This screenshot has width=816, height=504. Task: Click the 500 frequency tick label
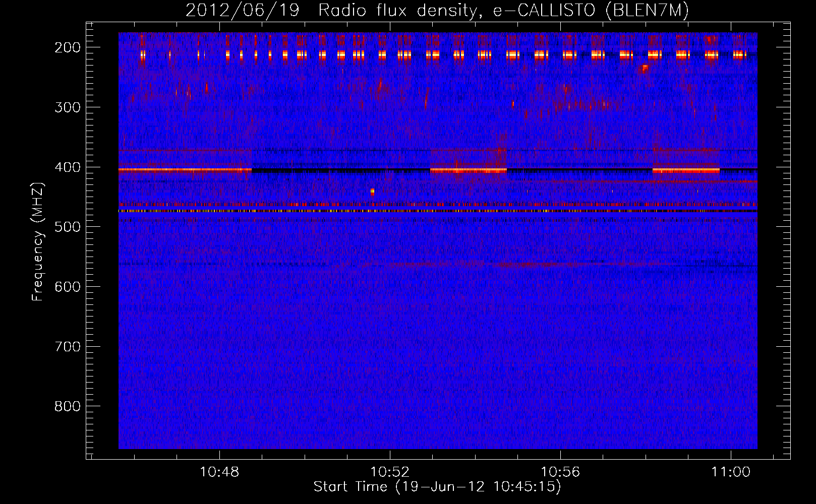click(68, 227)
